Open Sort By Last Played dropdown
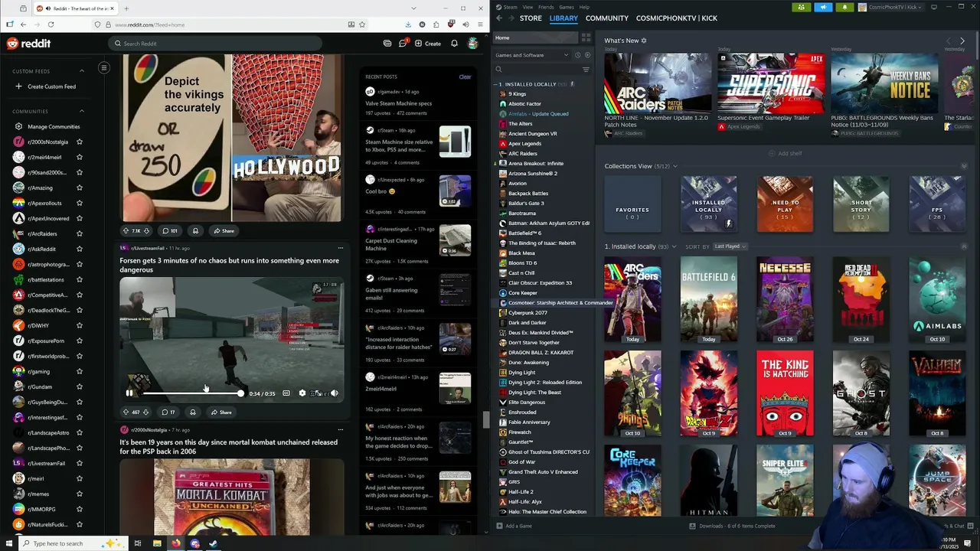 click(730, 246)
